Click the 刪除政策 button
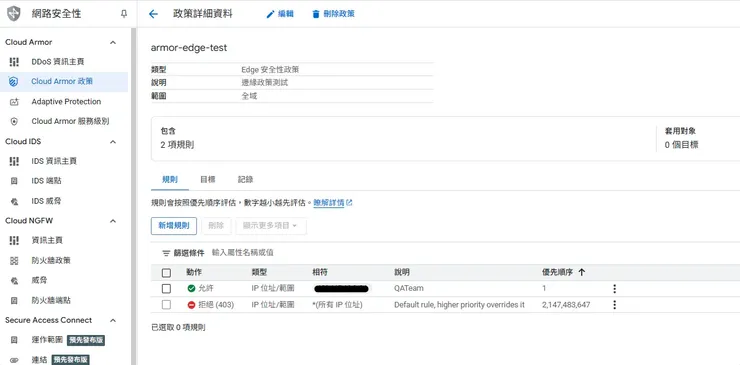Screen dimensions: 740x365 pyautogui.click(x=333, y=14)
